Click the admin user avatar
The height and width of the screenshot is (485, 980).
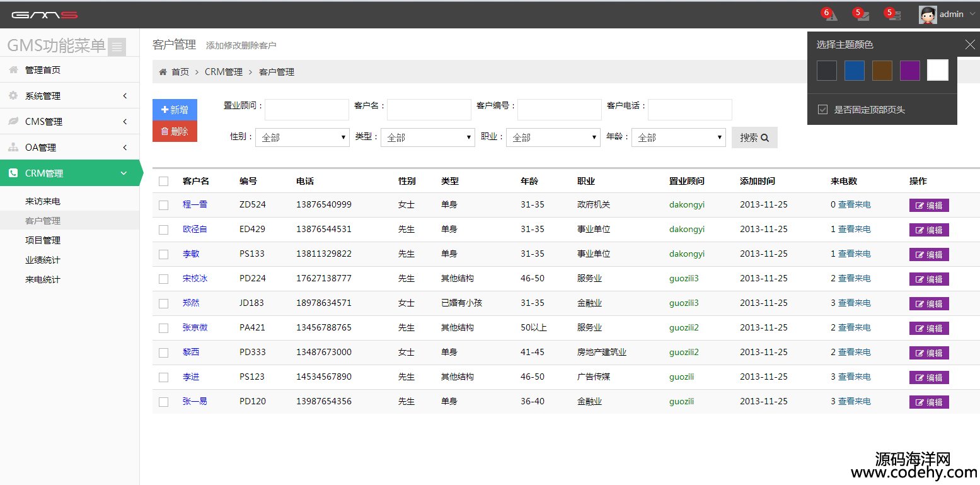coord(928,15)
